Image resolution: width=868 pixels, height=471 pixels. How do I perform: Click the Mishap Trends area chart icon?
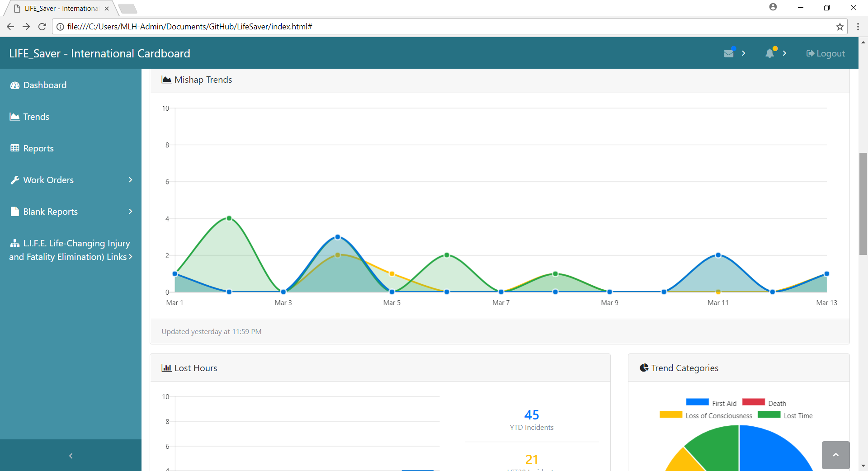click(166, 80)
